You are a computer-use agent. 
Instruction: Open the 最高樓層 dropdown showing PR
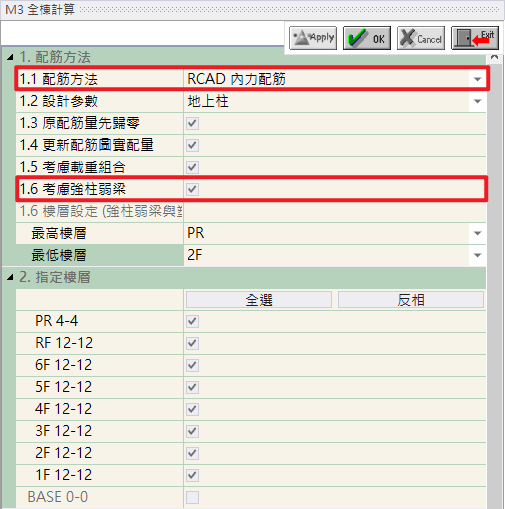[x=477, y=233]
